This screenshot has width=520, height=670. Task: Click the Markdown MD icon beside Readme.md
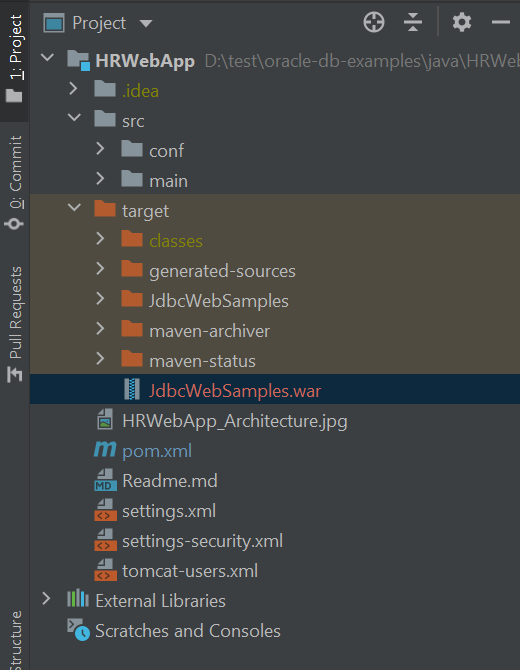click(x=105, y=479)
